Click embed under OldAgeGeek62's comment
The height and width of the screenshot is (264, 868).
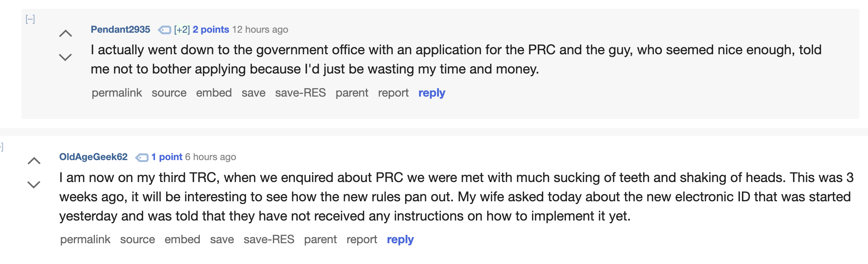coord(182,240)
